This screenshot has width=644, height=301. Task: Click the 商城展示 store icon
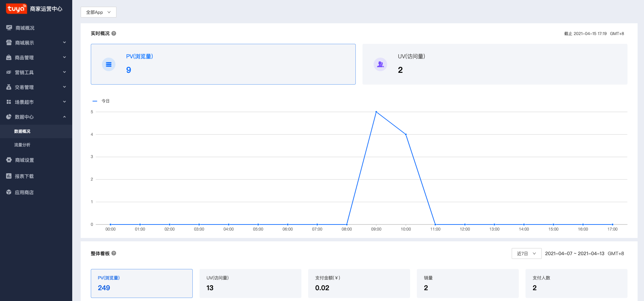click(9, 42)
